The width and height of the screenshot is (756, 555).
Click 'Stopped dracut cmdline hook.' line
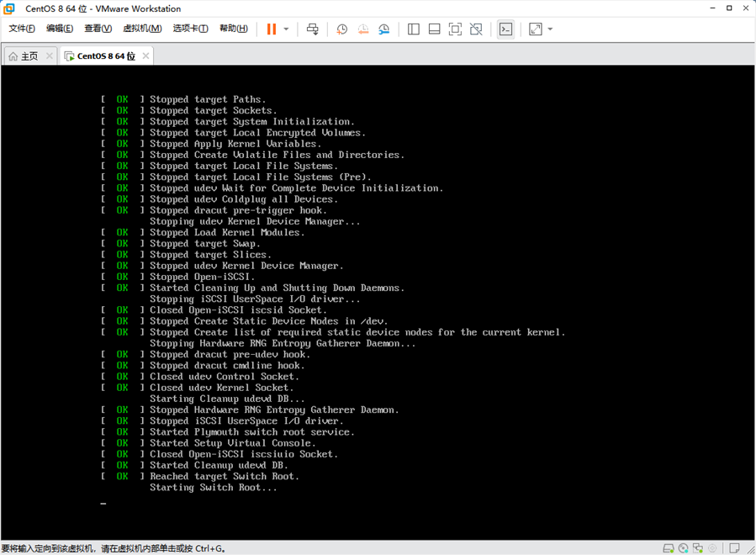point(203,366)
